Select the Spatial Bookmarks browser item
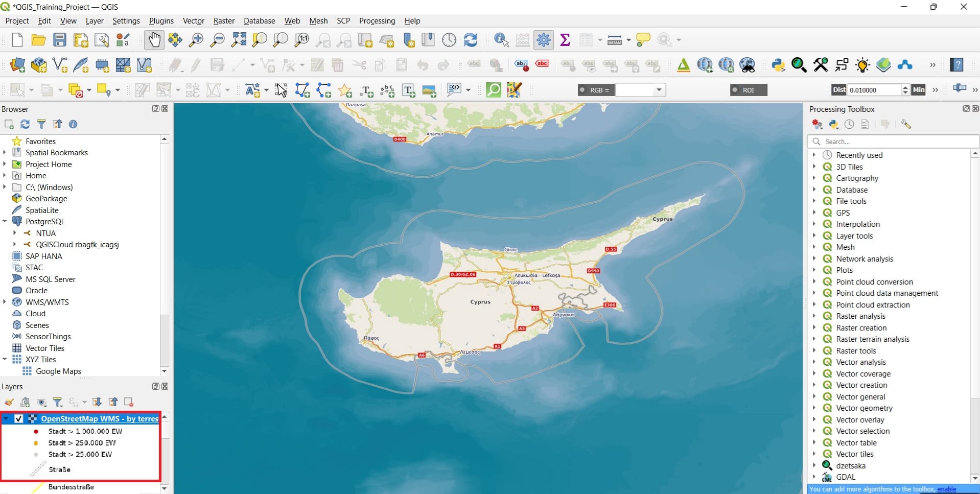Image resolution: width=980 pixels, height=494 pixels. [57, 153]
